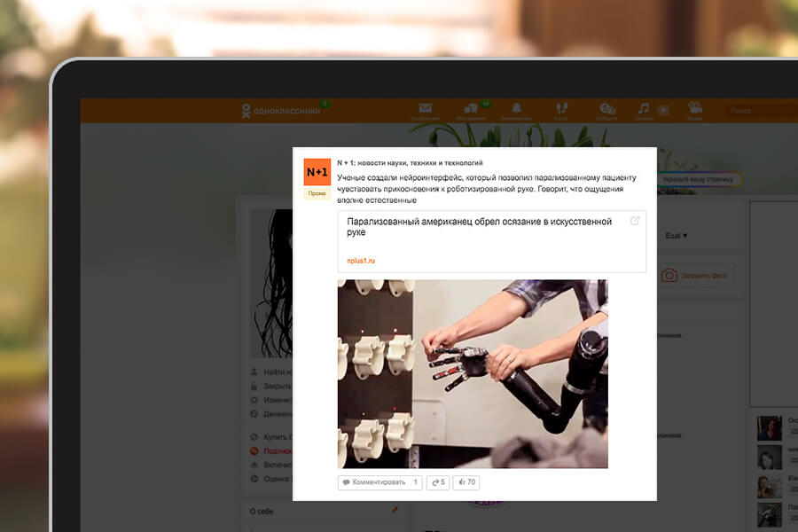Like the post using the Класс counter
This screenshot has width=798, height=532.
(465, 481)
